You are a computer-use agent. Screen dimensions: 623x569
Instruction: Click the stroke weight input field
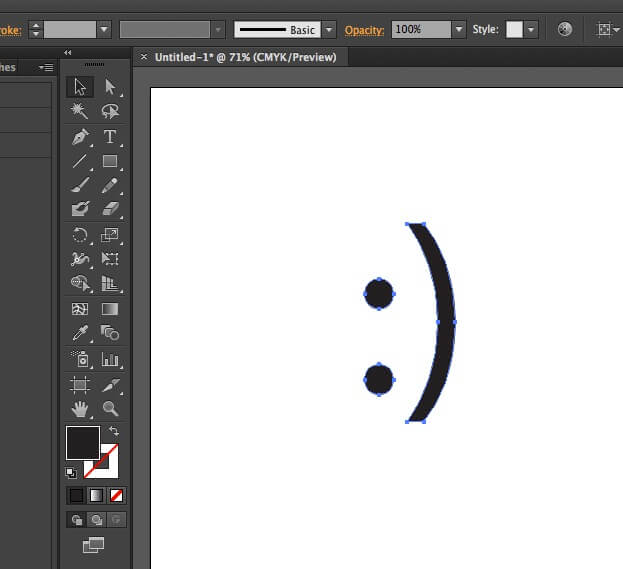(70, 29)
